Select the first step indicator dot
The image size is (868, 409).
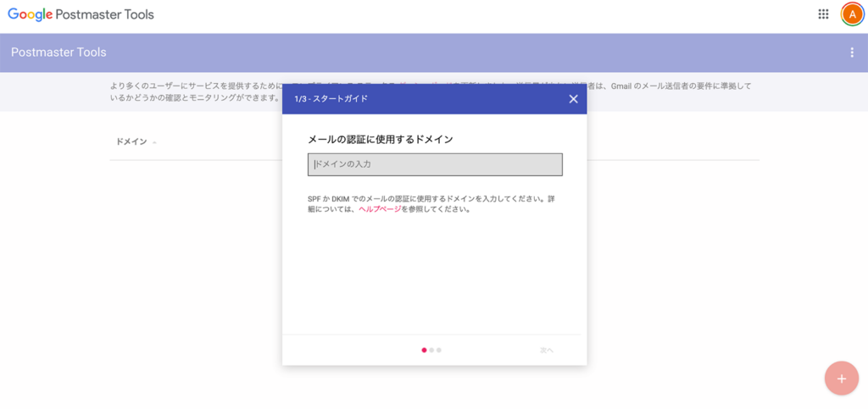424,350
